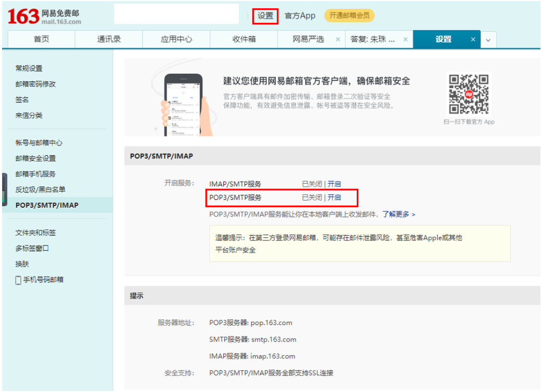Close the 网易严选 tab

pos(338,39)
